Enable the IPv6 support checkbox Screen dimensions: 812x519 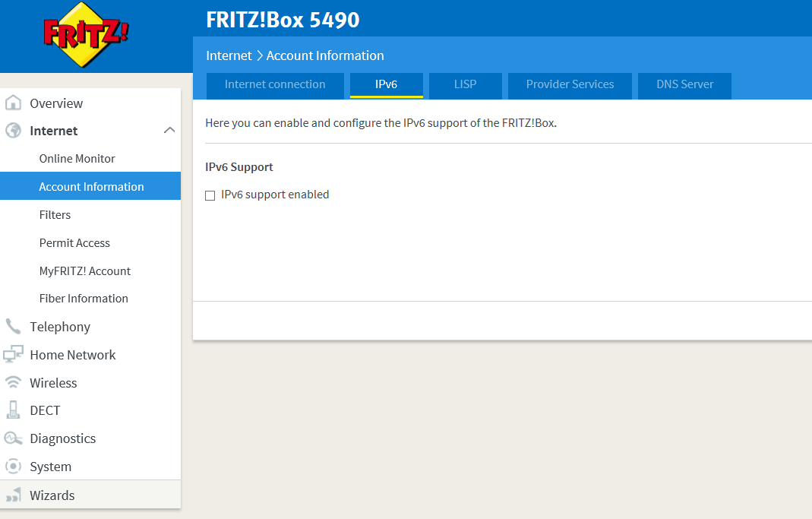[x=210, y=195]
